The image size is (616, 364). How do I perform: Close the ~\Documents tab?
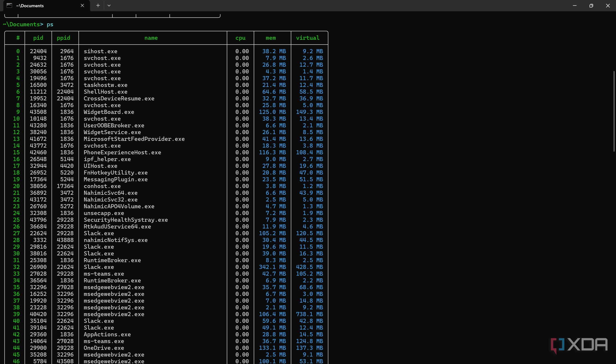[x=82, y=5]
